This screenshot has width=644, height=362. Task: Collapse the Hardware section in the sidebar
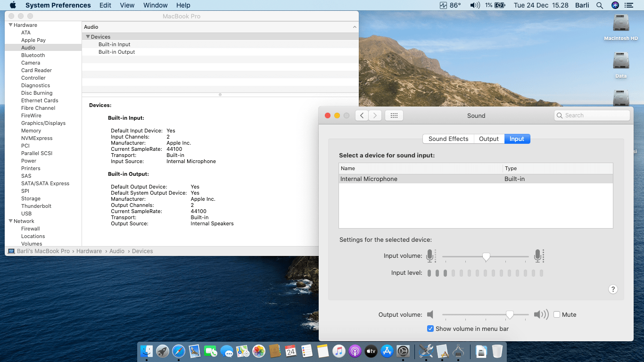click(x=10, y=25)
